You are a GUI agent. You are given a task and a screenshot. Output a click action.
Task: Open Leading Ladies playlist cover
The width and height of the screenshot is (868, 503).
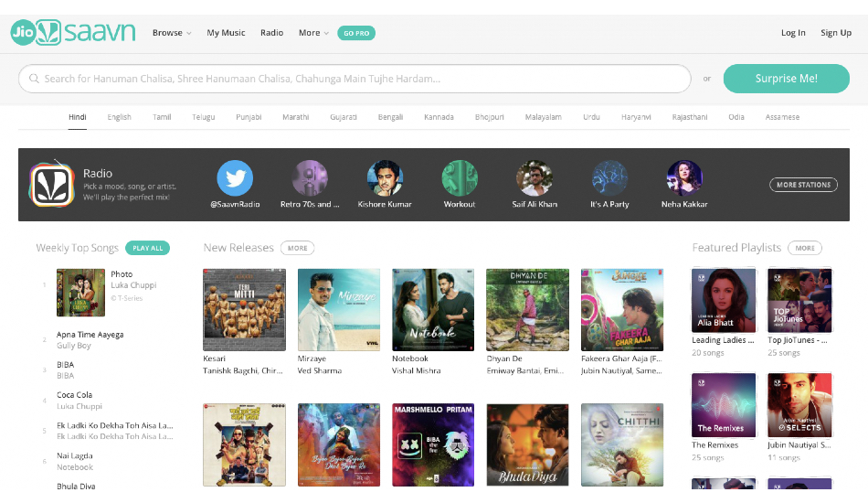[x=724, y=300]
